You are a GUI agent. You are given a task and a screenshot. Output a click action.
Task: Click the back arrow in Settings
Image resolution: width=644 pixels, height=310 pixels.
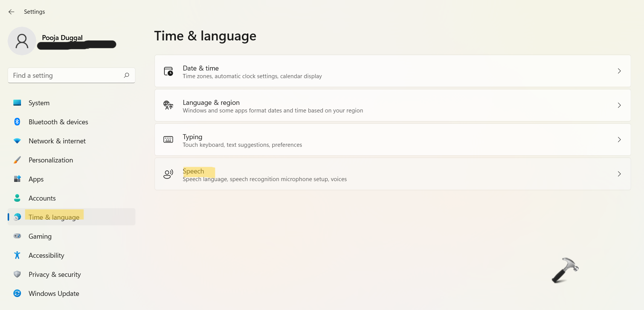(11, 12)
